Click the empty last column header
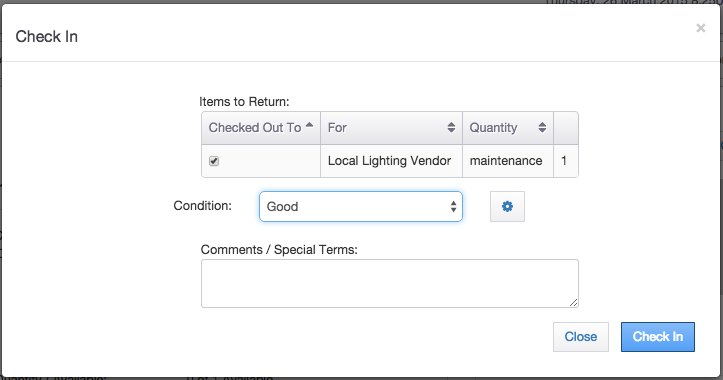The image size is (723, 380). (566, 128)
